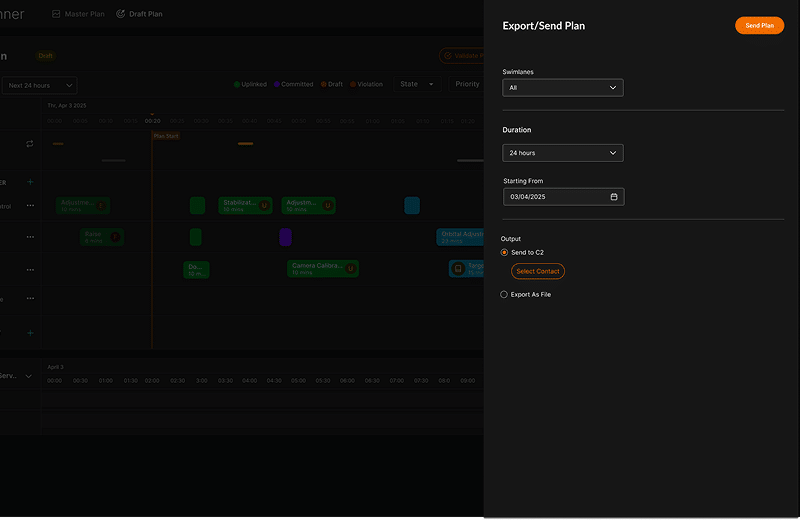Click the Send Plan button
Image resolution: width=800 pixels, height=520 pixels.
(x=759, y=26)
